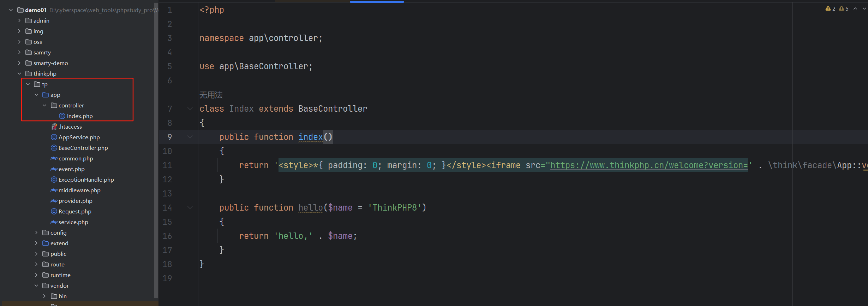
Task: Expand the img folder
Action: pos(19,31)
